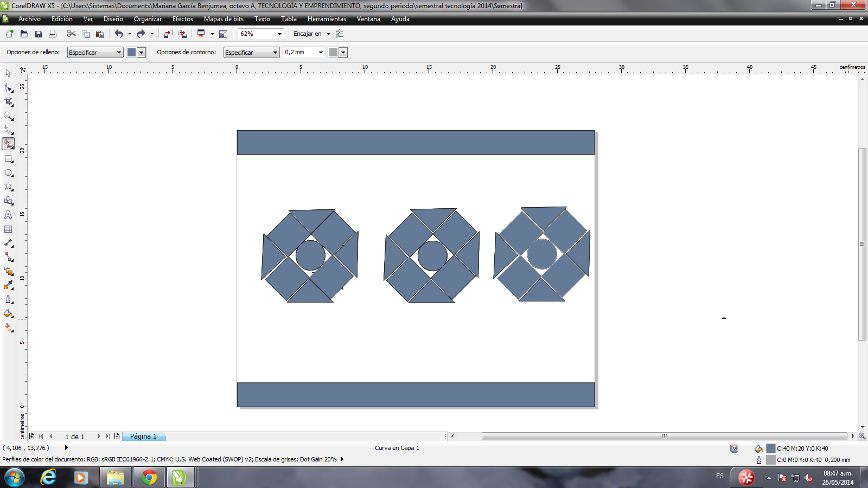Click the blue fill color swatch in property bar
Viewport: 868px width, 488px height.
pyautogui.click(x=131, y=53)
